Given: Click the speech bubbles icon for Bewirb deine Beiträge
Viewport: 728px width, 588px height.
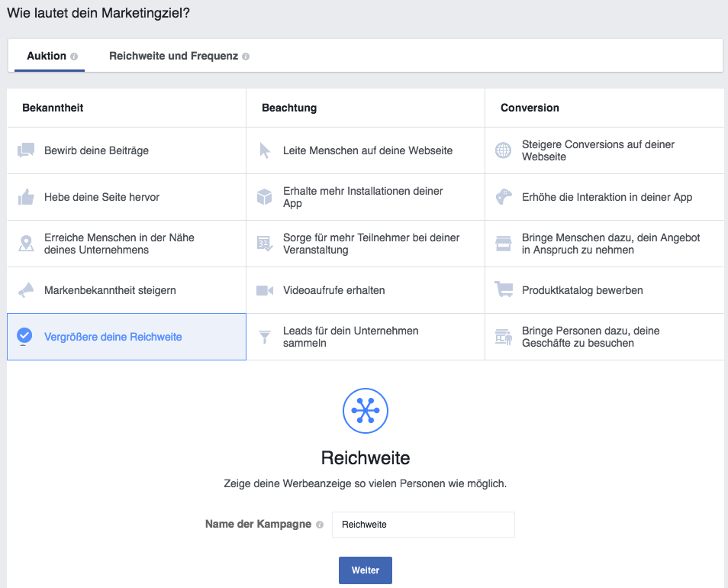Looking at the screenshot, I should tap(26, 150).
